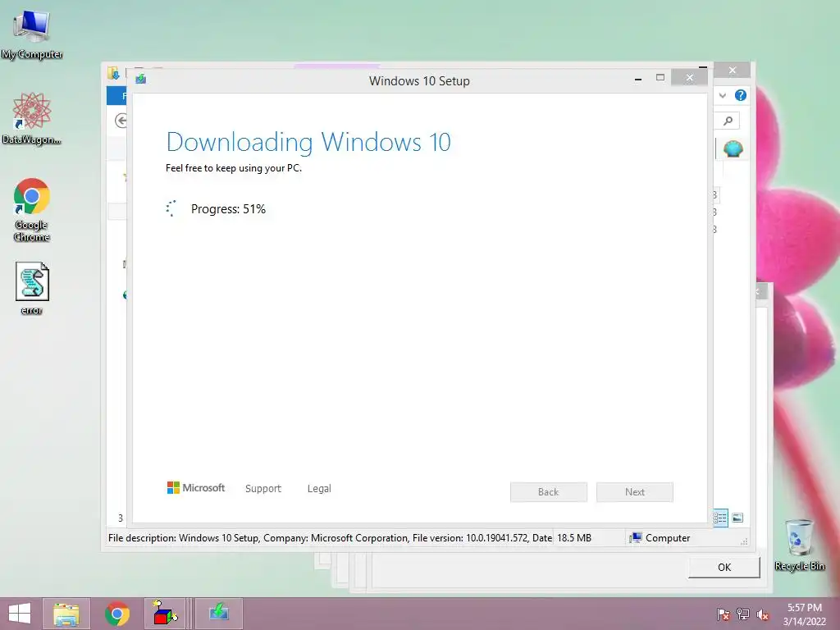
Task: Click the network tray icon
Action: (x=743, y=614)
